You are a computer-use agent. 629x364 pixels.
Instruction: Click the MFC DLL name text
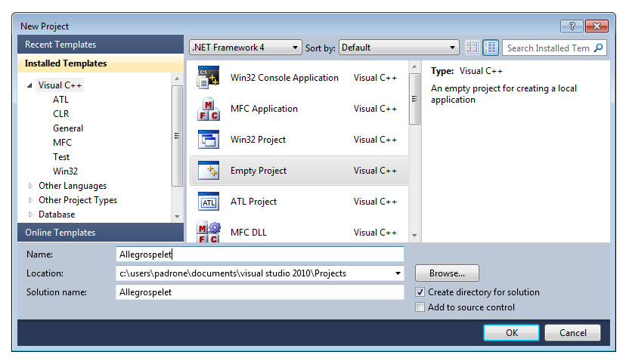point(248,233)
